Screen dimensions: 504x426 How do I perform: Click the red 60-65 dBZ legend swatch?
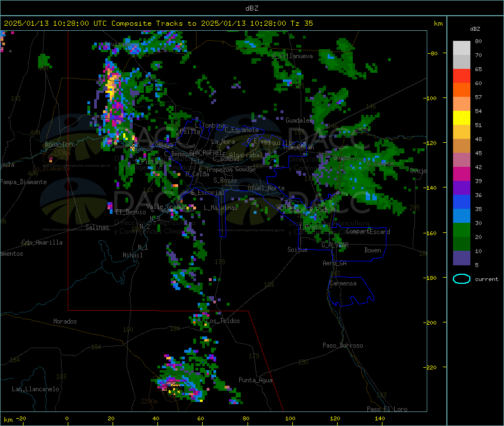461,76
